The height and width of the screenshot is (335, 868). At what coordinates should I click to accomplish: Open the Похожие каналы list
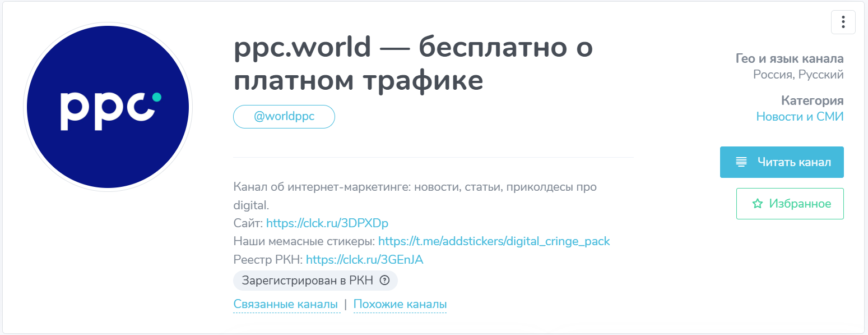[x=400, y=303]
